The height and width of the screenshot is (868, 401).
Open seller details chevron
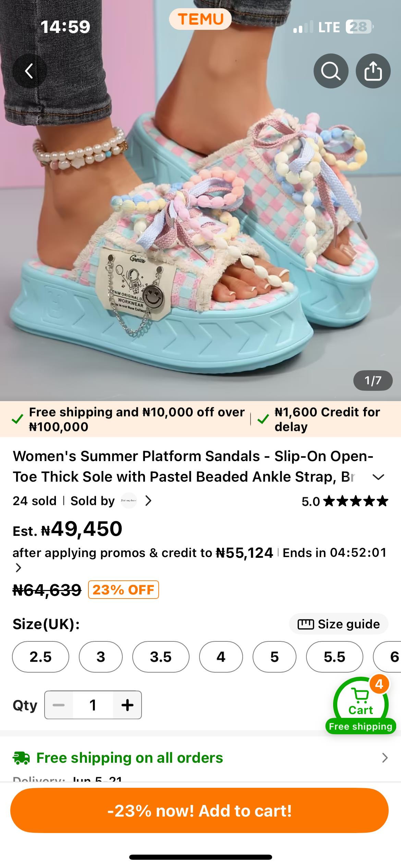(x=148, y=501)
